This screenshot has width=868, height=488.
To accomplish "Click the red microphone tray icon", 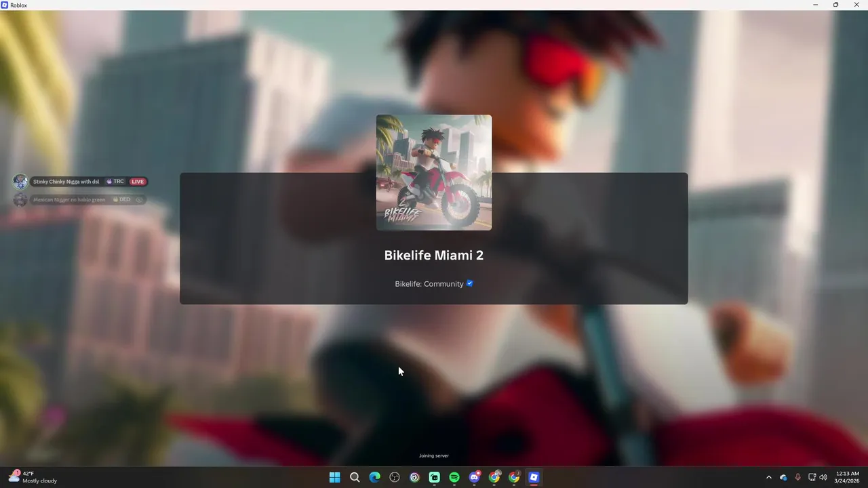I will (797, 477).
